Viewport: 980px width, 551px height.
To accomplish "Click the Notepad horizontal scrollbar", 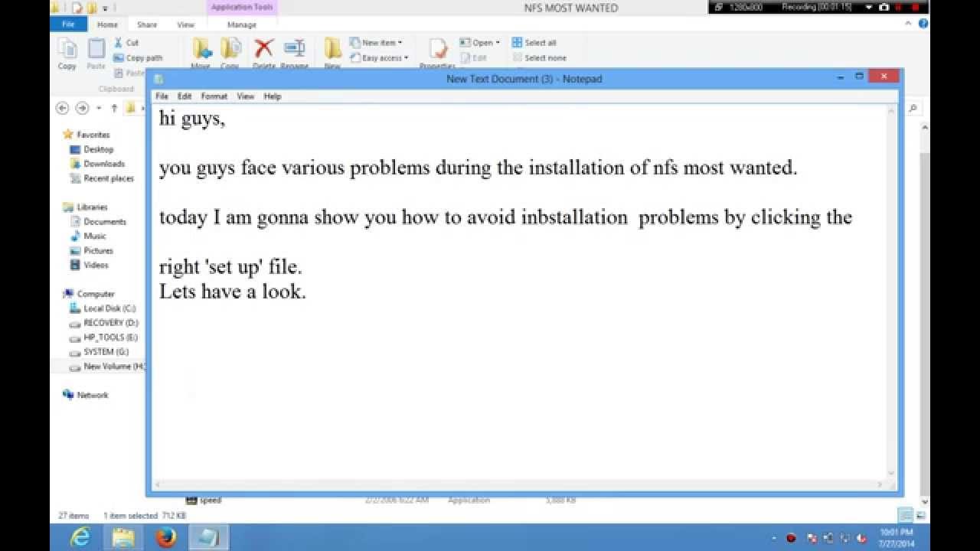I will coord(518,484).
